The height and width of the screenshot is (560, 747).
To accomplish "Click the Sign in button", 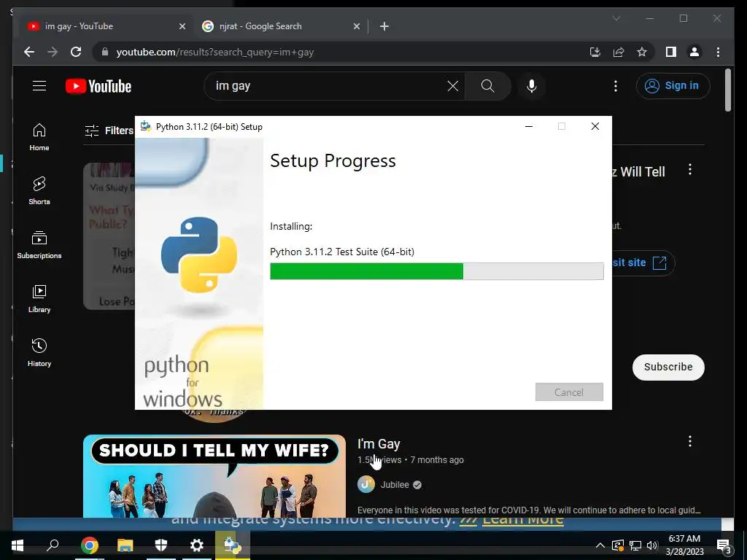I will pyautogui.click(x=673, y=86).
